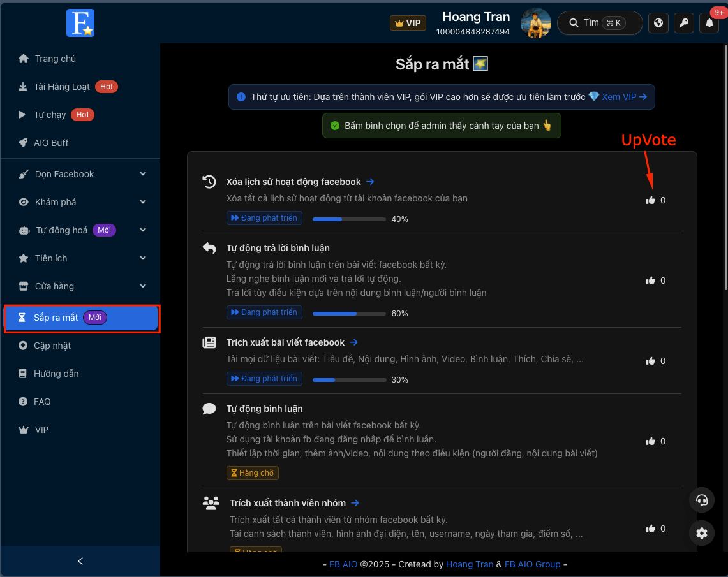Click Hàng chờ badge under Tự động bình luận
The image size is (728, 577).
click(253, 473)
